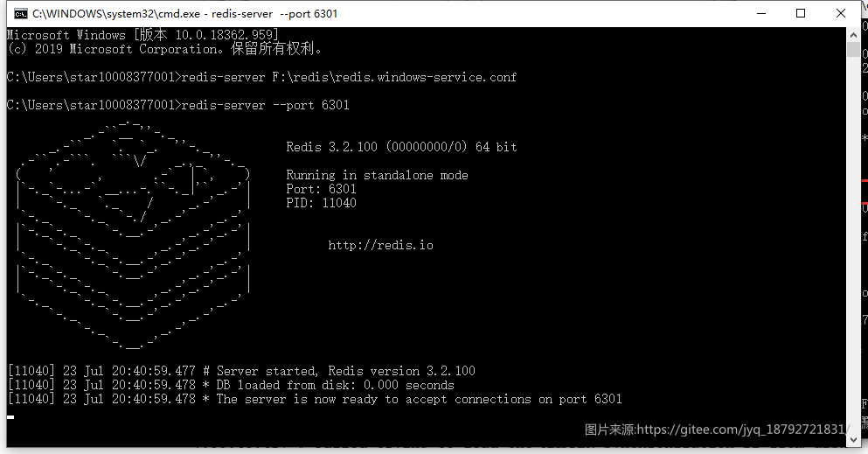Minimize the redis-server command window
Screen dimensions: 868x454
[761, 13]
